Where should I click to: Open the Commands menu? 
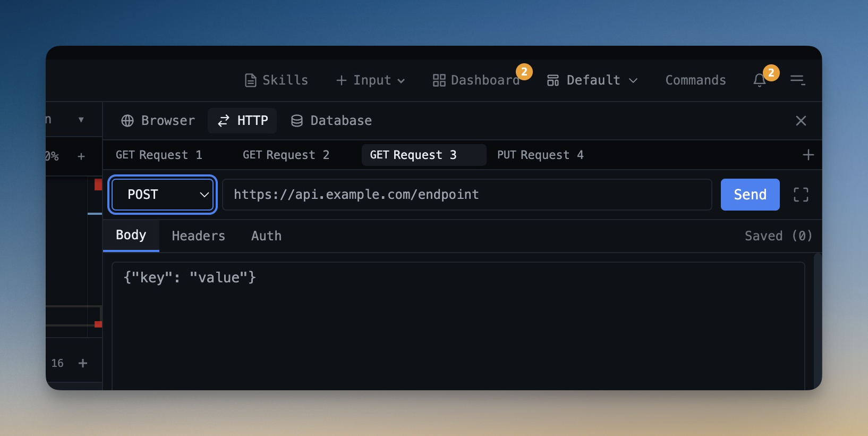(x=695, y=80)
